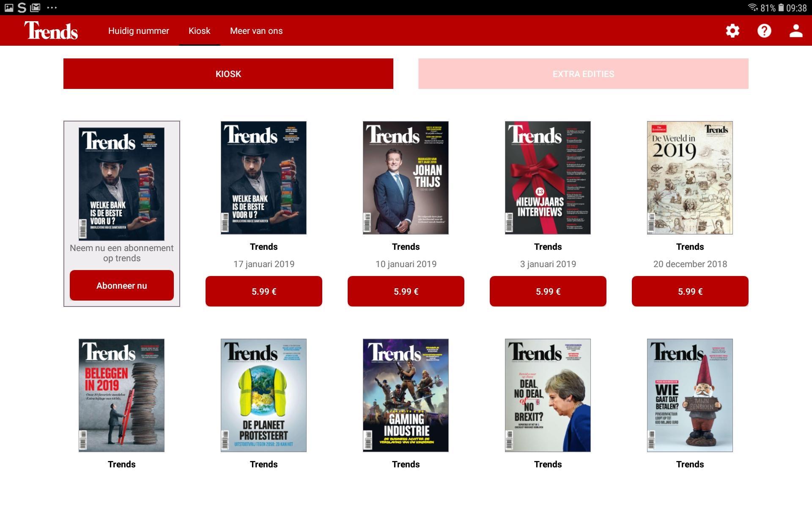This screenshot has width=812, height=508.
Task: Open the subscription promo cover Welke Bank
Action: click(x=122, y=184)
